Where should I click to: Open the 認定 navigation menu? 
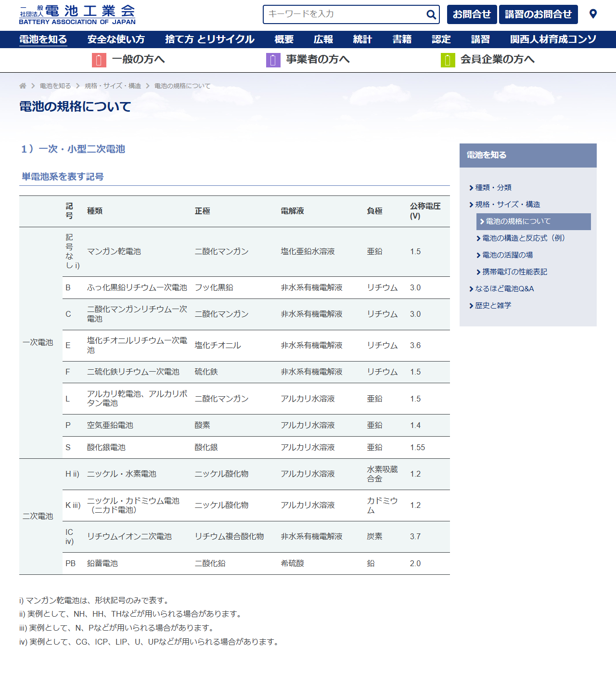pyautogui.click(x=441, y=39)
